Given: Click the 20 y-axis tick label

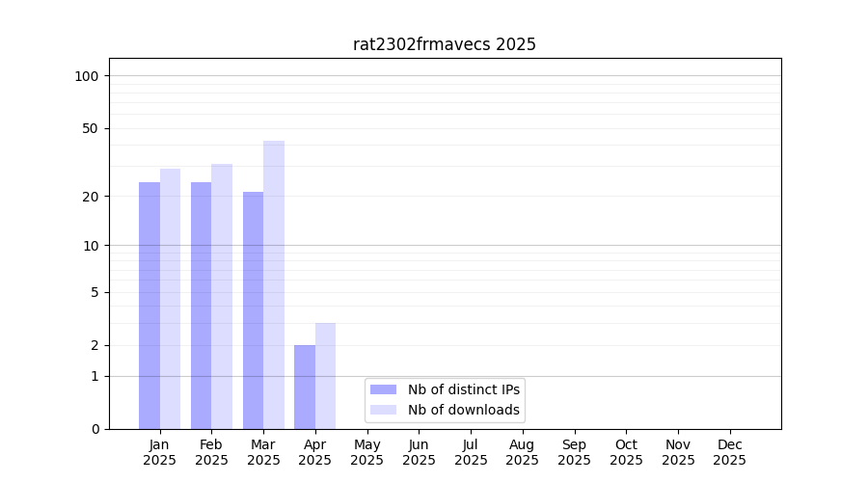Looking at the screenshot, I should [91, 197].
